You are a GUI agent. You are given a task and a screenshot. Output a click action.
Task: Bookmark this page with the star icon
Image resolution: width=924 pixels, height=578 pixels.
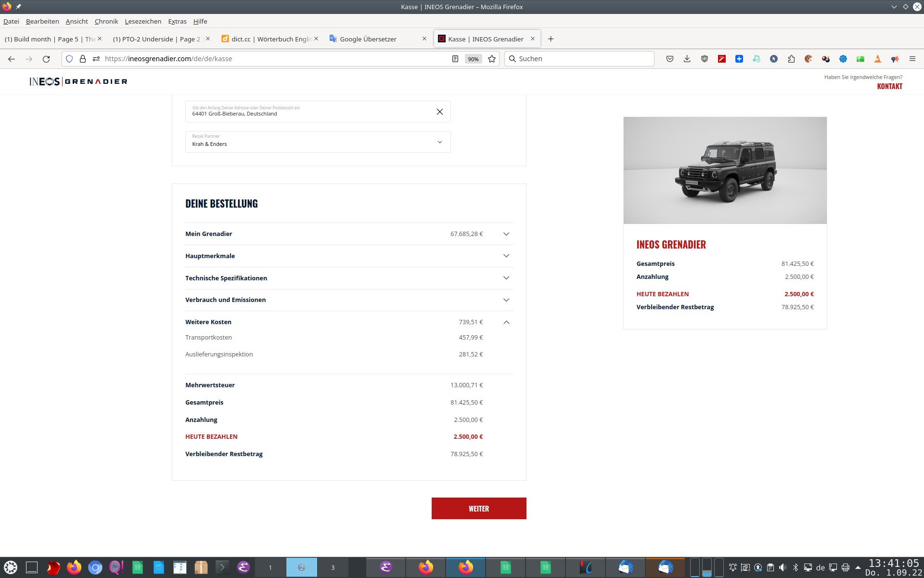tap(492, 59)
